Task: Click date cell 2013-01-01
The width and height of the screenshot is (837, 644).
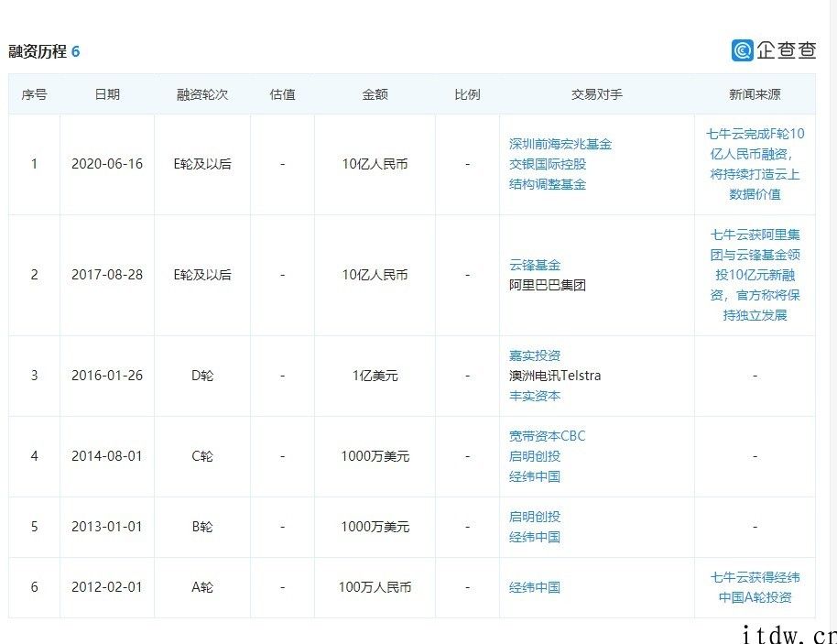Action: pyautogui.click(x=107, y=527)
